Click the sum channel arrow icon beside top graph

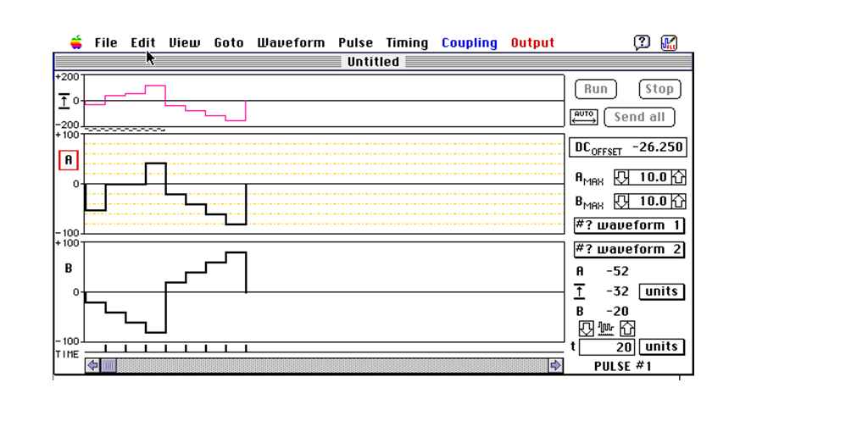click(64, 101)
